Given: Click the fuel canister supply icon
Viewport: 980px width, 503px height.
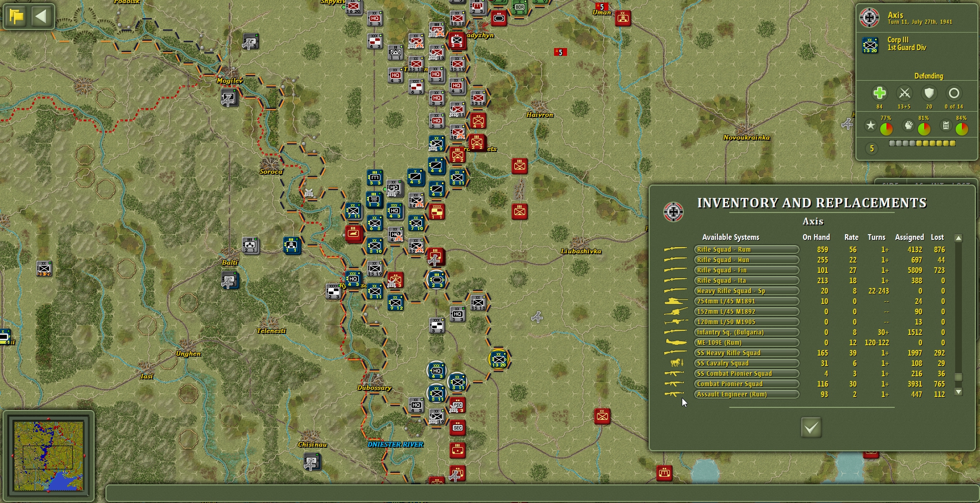Looking at the screenshot, I should pyautogui.click(x=946, y=126).
